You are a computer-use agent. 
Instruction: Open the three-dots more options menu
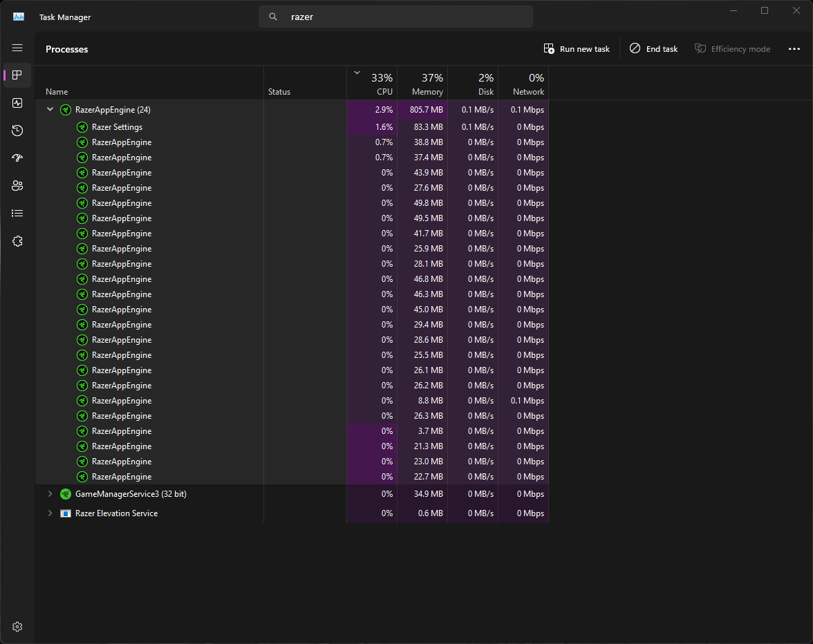point(794,48)
